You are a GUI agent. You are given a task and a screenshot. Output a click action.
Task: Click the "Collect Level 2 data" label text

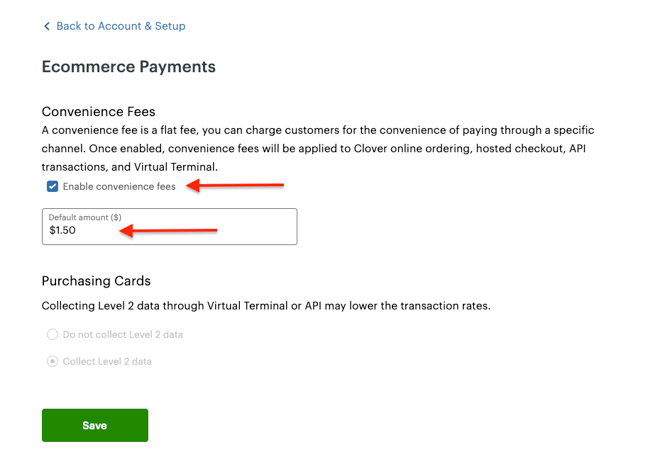coord(107,361)
